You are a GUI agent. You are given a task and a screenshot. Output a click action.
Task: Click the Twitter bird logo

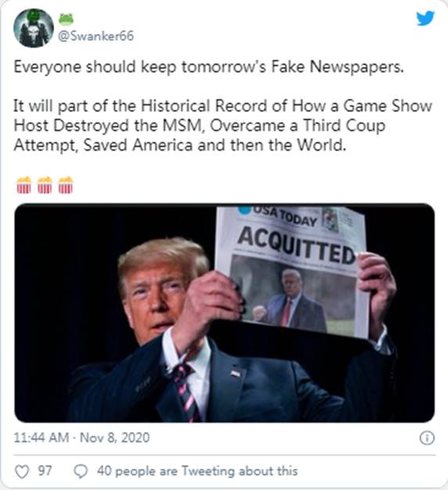click(425, 18)
